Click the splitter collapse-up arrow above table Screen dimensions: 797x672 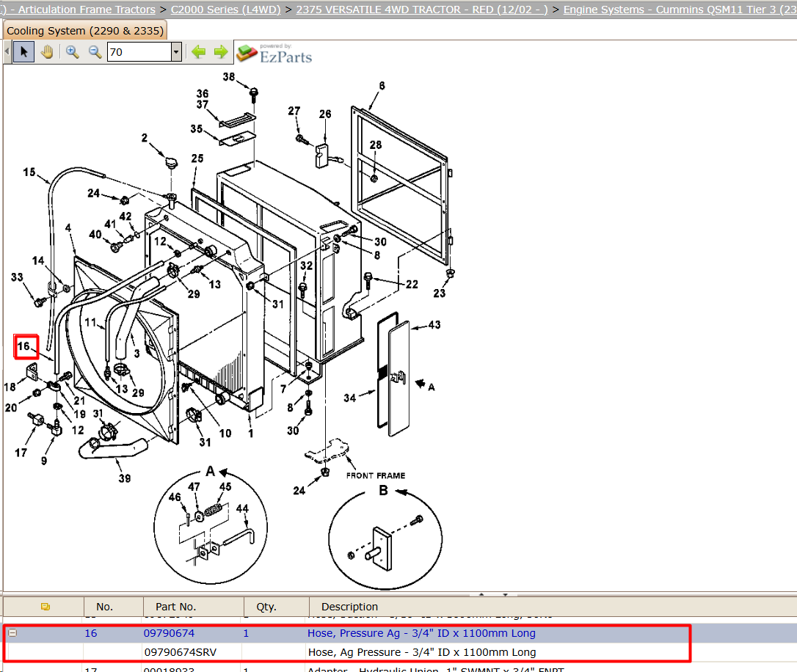click(481, 594)
